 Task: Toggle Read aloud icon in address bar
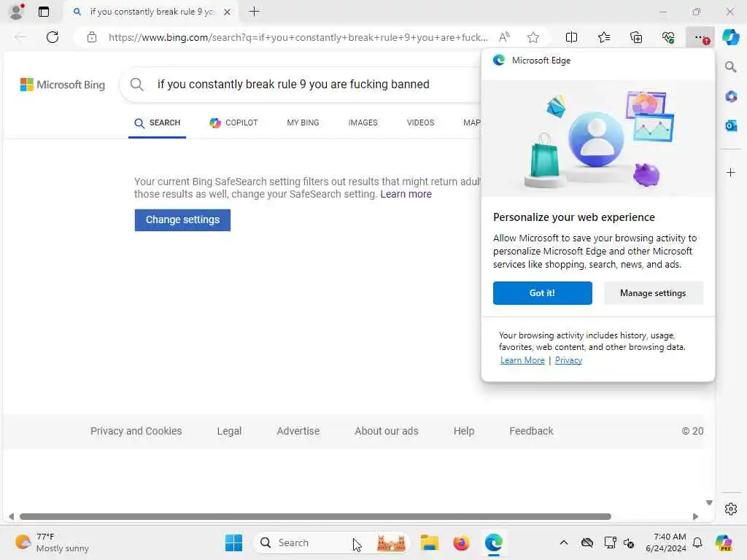click(504, 37)
